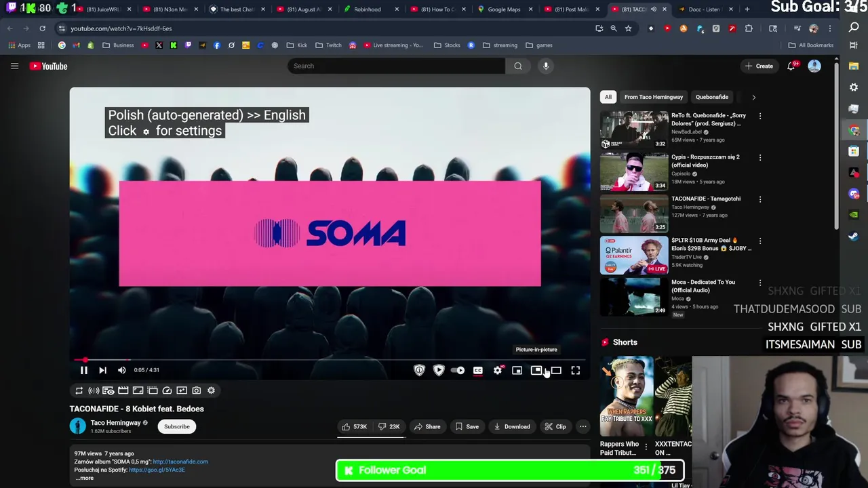Viewport: 868px width, 488px height.
Task: Mute the playing tab via speaker icon
Action: (654, 9)
